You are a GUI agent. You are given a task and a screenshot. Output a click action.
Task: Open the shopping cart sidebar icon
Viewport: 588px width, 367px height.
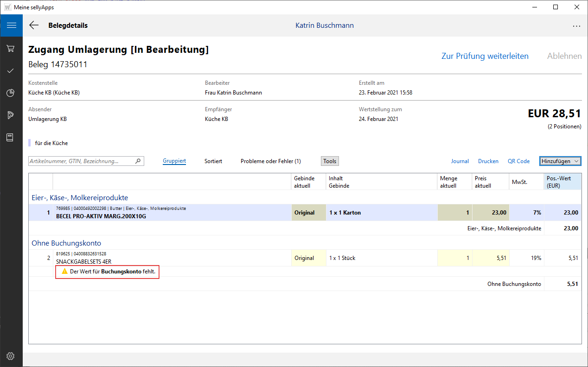(x=11, y=48)
